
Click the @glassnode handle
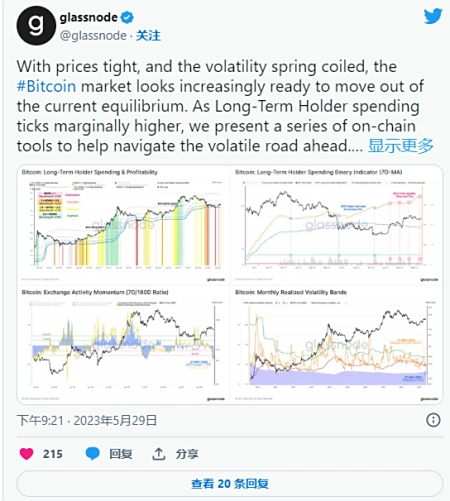pyautogui.click(x=93, y=35)
